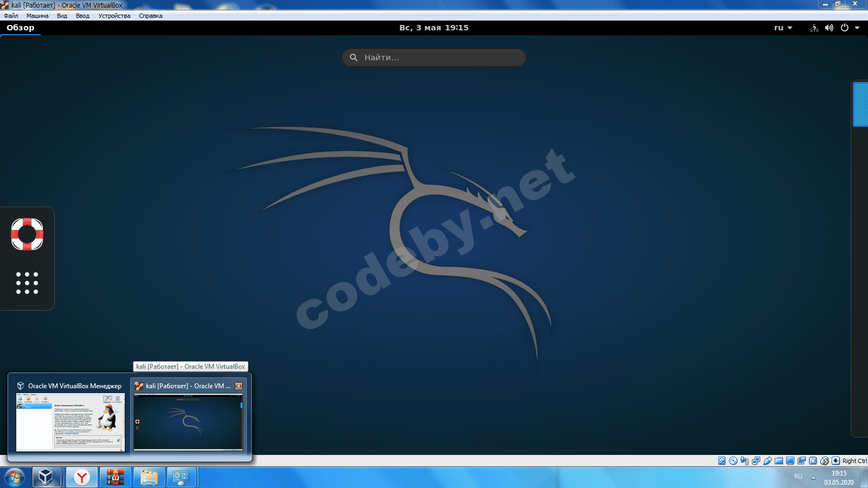868x488 pixels.
Task: Show all applications grid in the dash
Action: tap(27, 283)
